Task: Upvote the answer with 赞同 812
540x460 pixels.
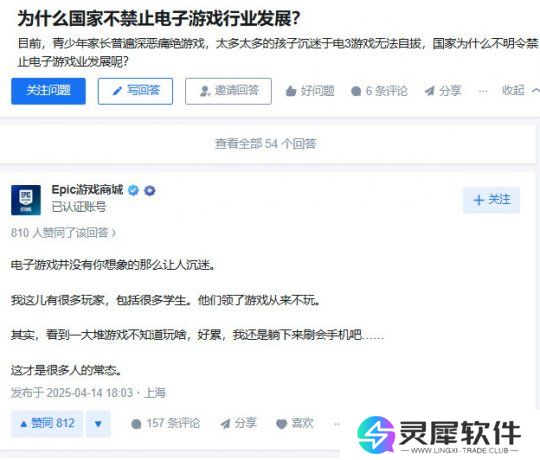Action: click(x=47, y=424)
